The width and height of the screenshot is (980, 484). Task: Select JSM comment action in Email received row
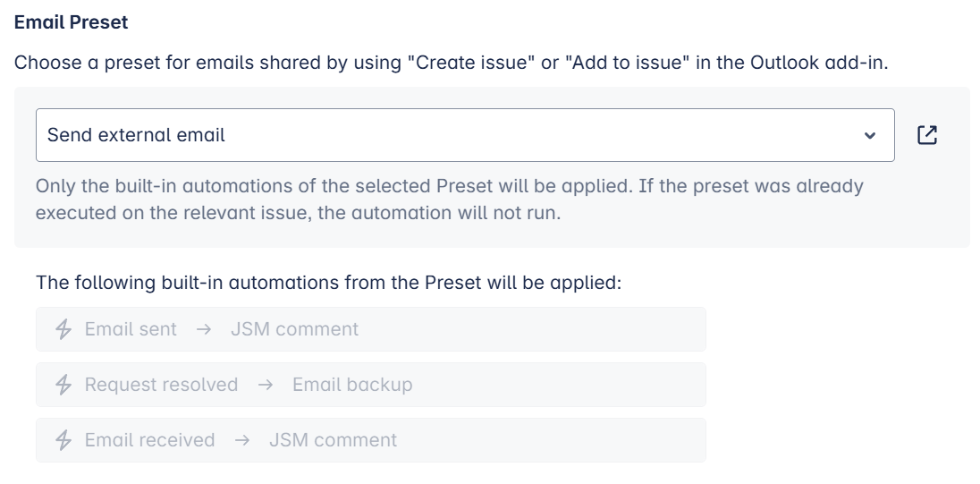pos(333,440)
